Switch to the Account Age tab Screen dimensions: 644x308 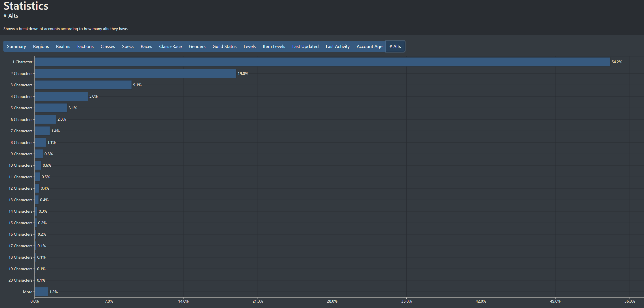369,47
